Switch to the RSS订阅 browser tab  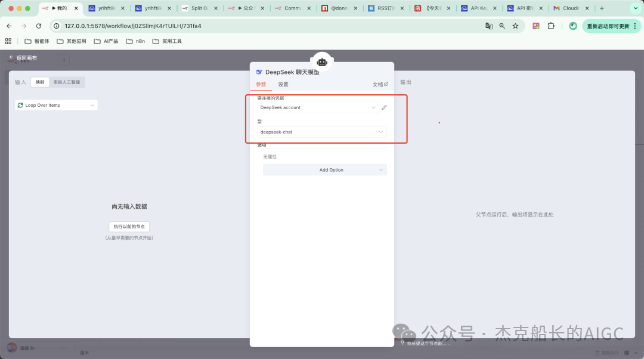coord(386,8)
